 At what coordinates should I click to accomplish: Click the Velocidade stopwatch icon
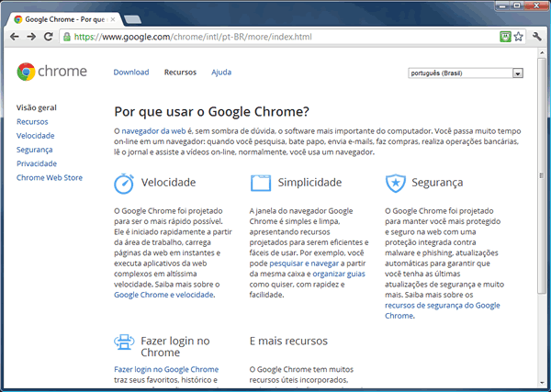point(124,183)
